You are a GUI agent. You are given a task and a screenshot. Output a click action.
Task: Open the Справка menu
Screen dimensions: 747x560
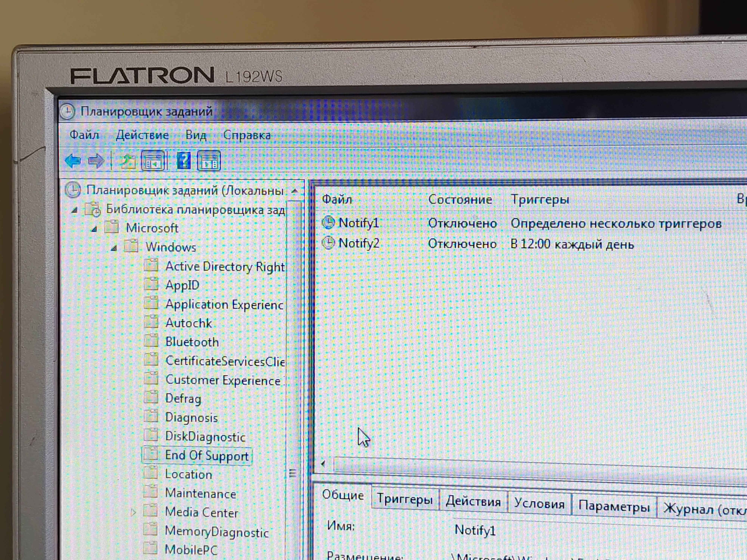pos(247,135)
